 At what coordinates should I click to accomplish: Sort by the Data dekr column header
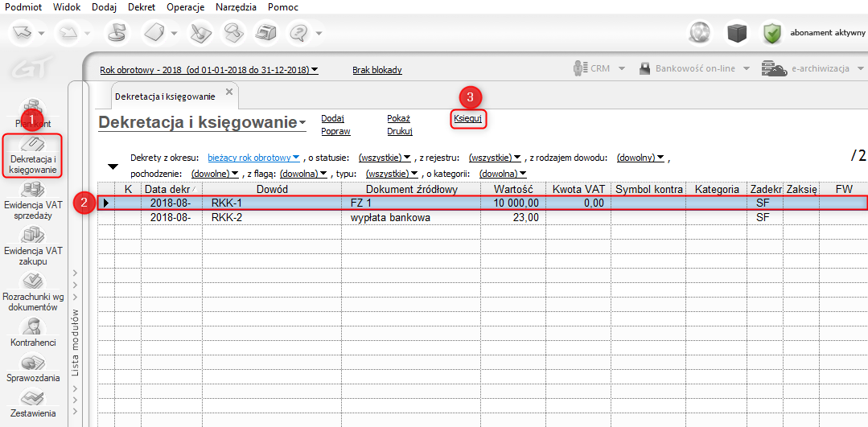point(171,189)
